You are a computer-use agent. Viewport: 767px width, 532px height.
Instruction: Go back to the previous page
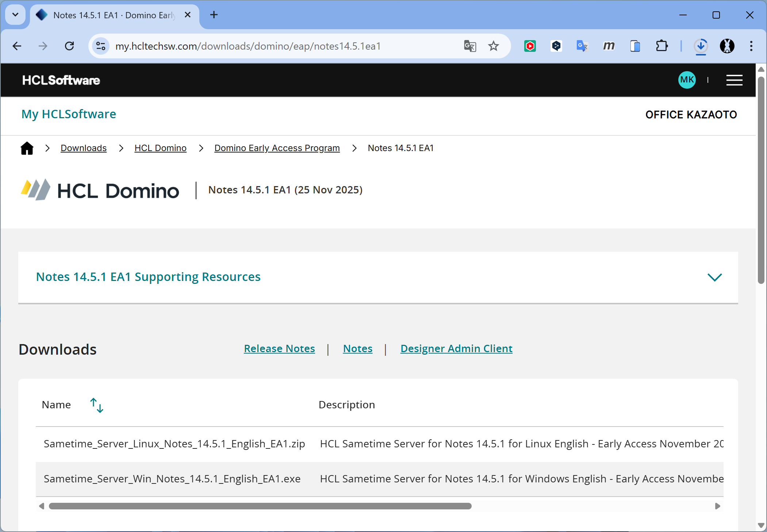17,46
